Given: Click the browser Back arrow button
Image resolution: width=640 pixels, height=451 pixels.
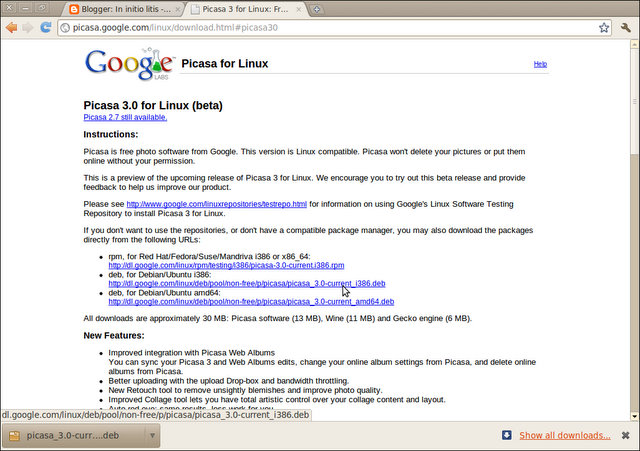Looking at the screenshot, I should (x=11, y=28).
